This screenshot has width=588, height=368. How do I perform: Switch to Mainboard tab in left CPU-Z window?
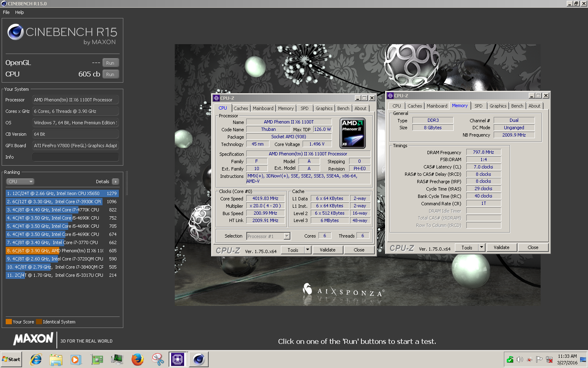point(263,108)
